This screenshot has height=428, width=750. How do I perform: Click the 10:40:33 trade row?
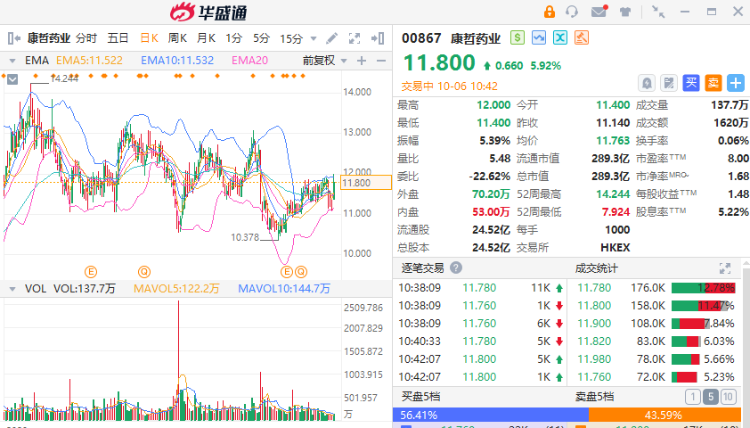[481, 341]
